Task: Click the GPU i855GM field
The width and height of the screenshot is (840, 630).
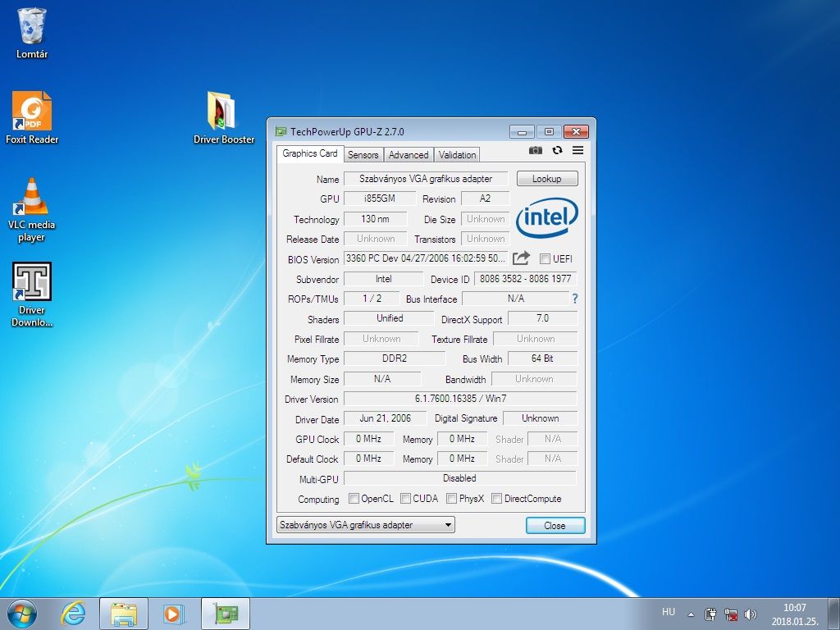Action: (380, 199)
